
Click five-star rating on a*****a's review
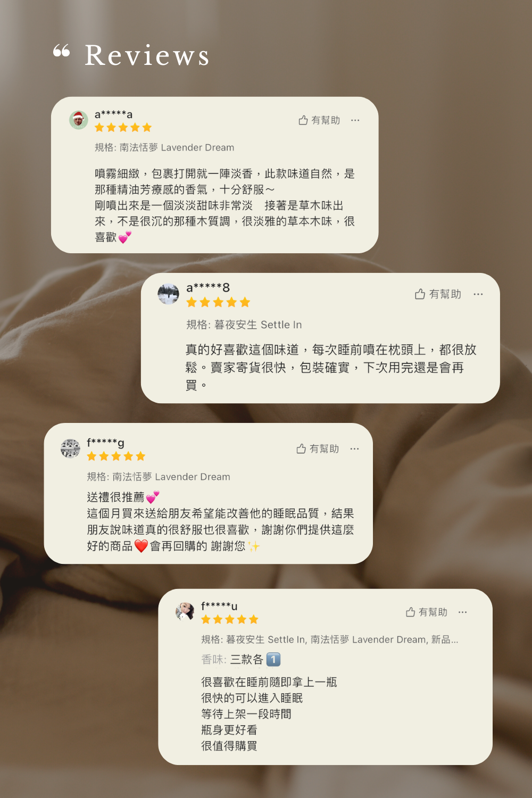[123, 127]
